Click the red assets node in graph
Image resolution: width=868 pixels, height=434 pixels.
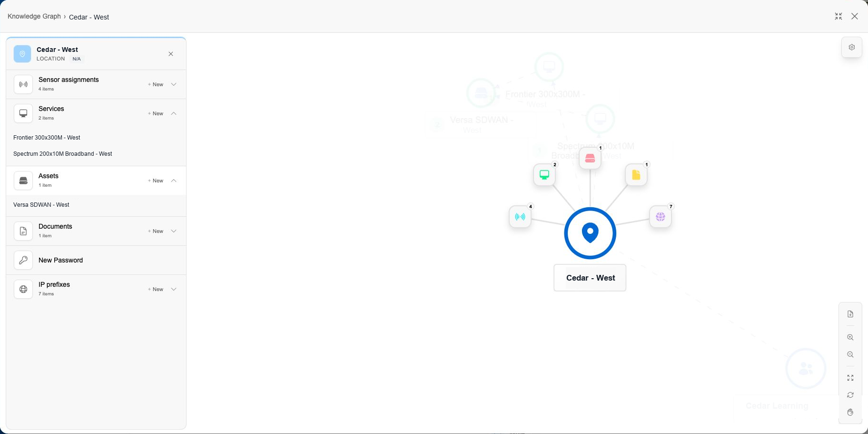[590, 158]
